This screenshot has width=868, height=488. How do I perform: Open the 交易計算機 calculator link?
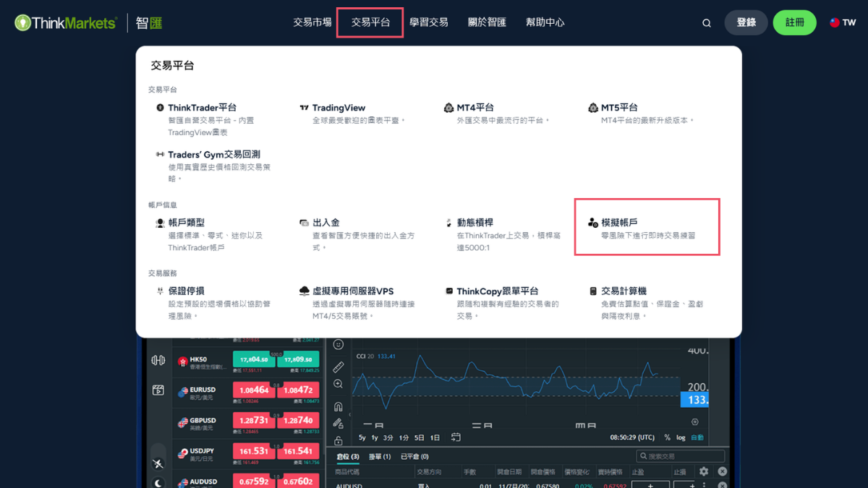[624, 291]
